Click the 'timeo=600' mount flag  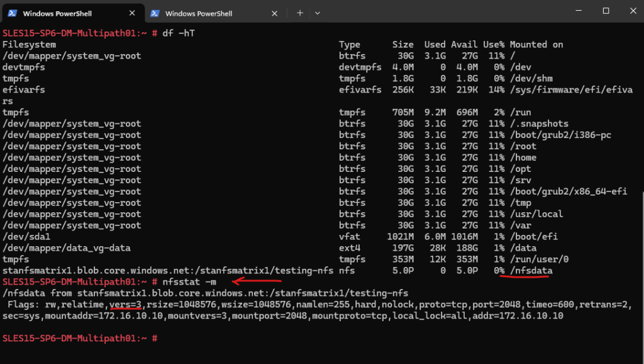point(550,304)
